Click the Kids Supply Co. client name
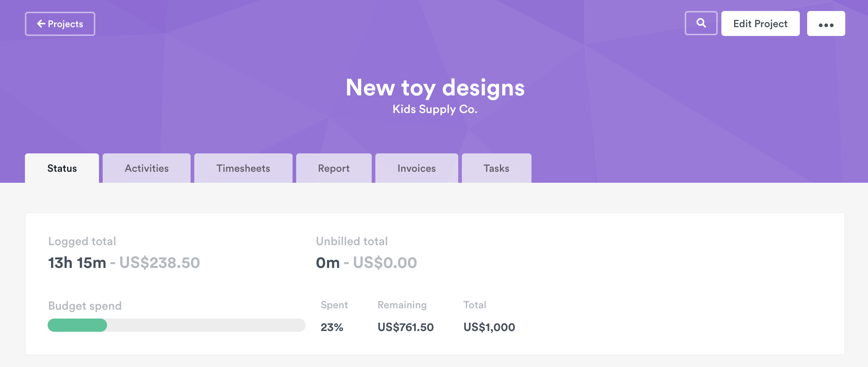The height and width of the screenshot is (367, 868). 435,109
